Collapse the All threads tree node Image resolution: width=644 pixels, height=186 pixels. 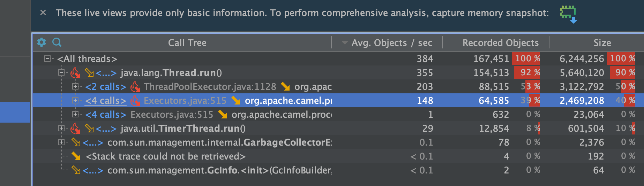pyautogui.click(x=47, y=59)
